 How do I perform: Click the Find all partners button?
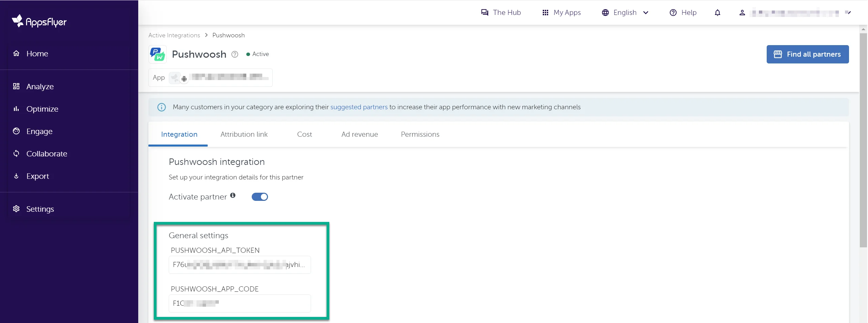[x=808, y=54]
